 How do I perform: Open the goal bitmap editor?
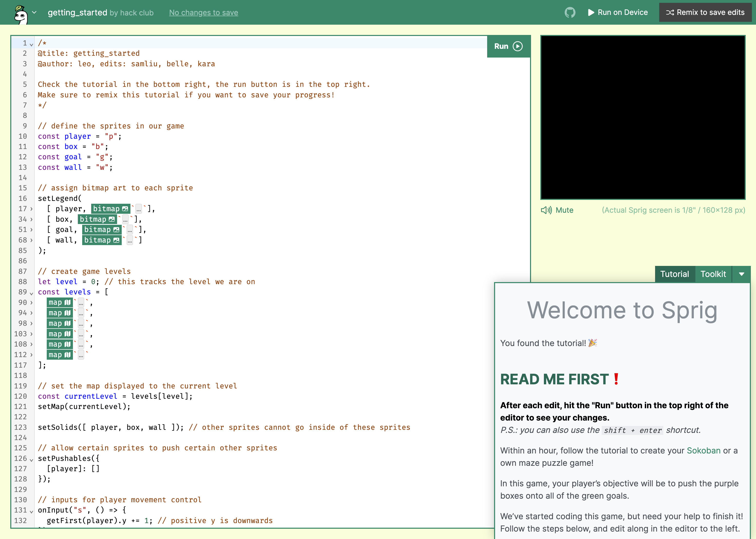pyautogui.click(x=101, y=230)
